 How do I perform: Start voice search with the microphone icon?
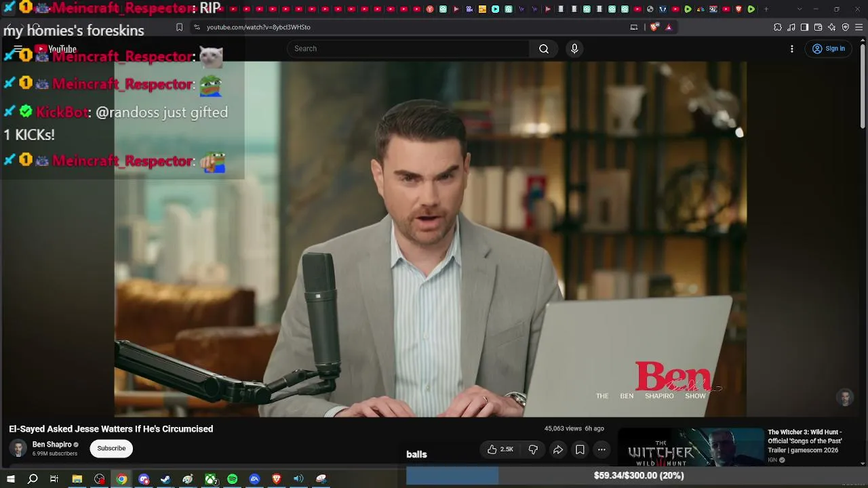[574, 49]
